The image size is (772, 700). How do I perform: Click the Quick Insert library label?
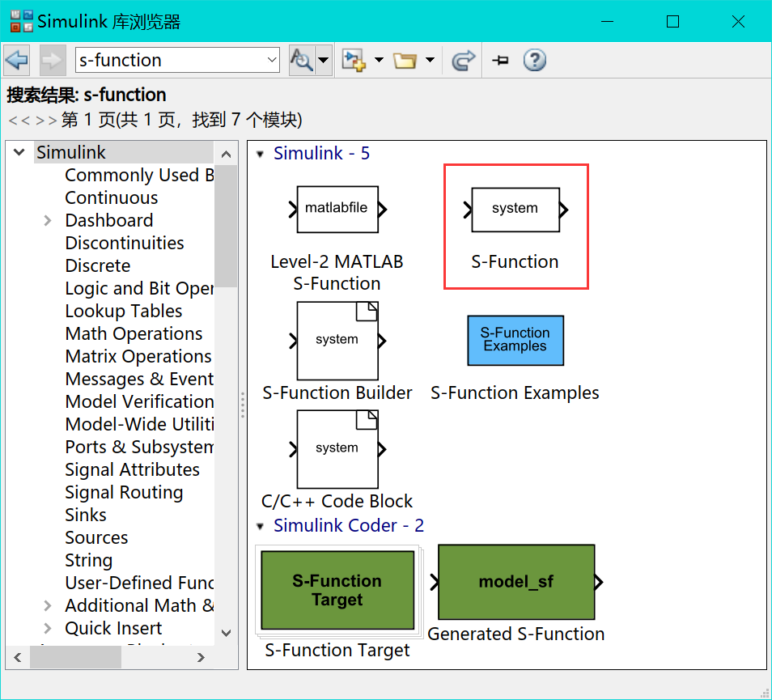tap(113, 628)
